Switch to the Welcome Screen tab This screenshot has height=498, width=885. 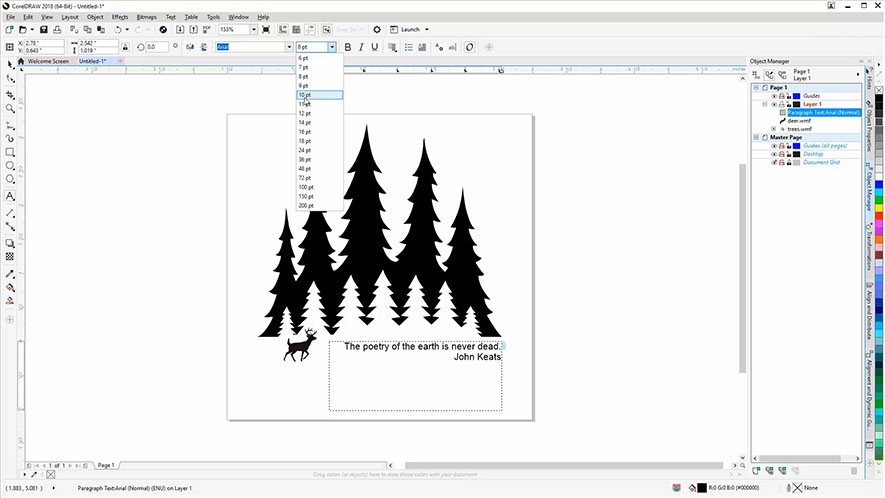(48, 61)
